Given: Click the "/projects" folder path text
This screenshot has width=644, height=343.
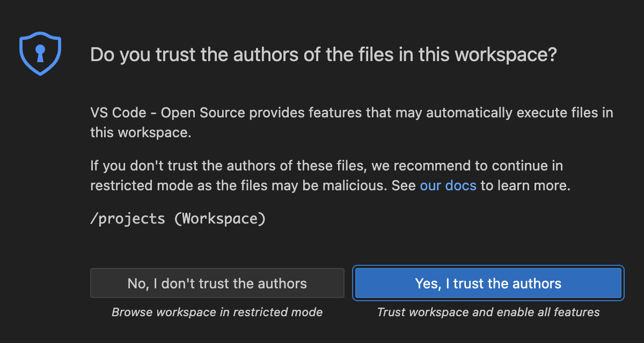Looking at the screenshot, I should click(x=128, y=219).
